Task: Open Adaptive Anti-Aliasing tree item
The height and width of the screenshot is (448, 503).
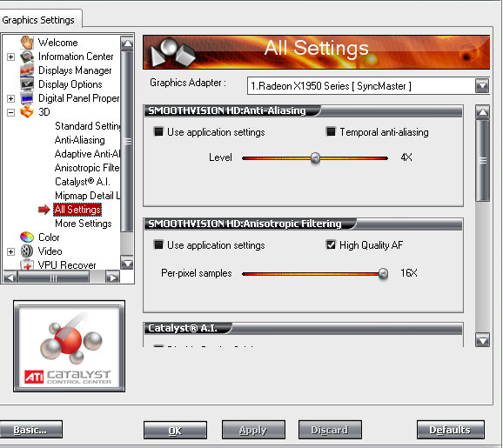Action: pos(87,154)
